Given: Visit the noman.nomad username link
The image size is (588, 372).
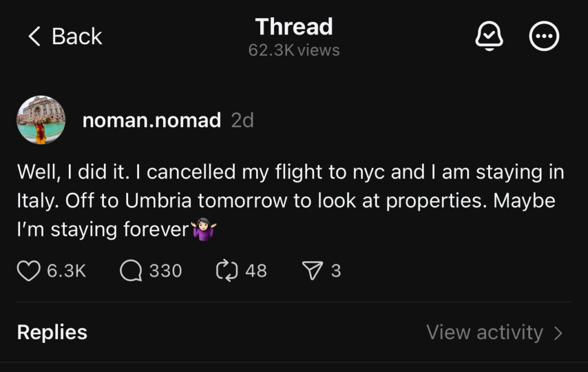Looking at the screenshot, I should coord(152,120).
